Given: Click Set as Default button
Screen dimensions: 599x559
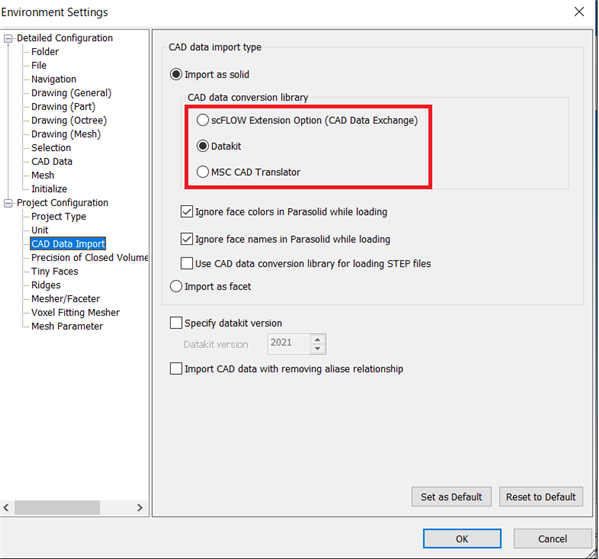Looking at the screenshot, I should click(451, 497).
